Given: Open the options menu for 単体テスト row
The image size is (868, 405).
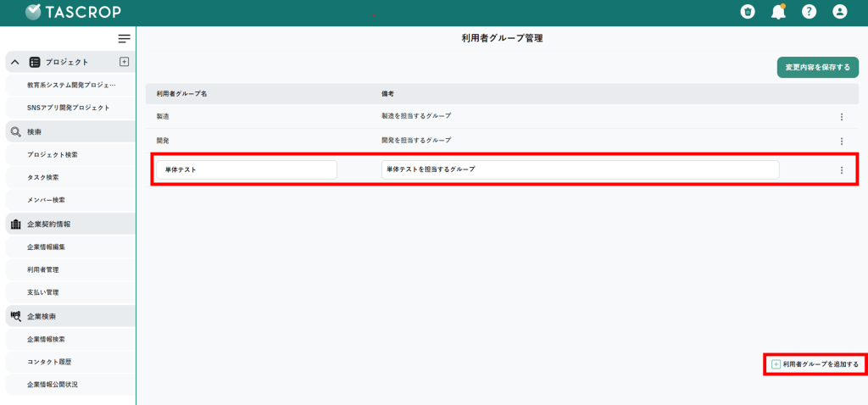Looking at the screenshot, I should (x=842, y=170).
